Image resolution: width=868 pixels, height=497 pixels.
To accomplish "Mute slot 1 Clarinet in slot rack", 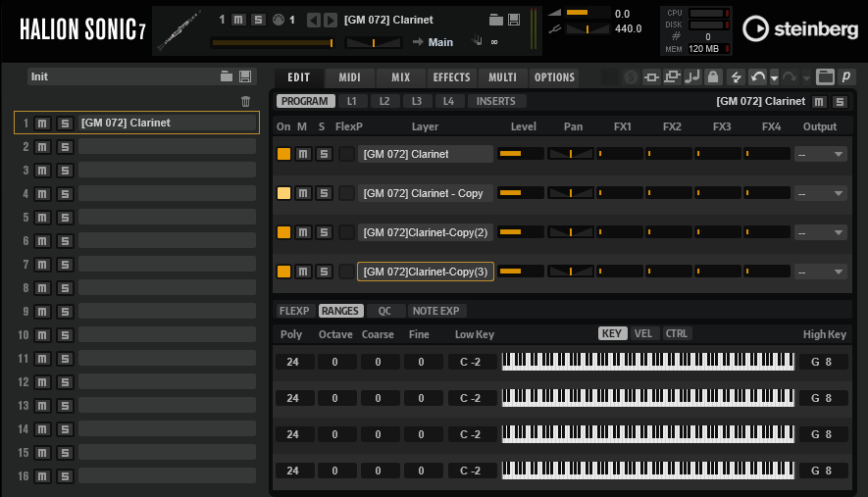I will [42, 123].
